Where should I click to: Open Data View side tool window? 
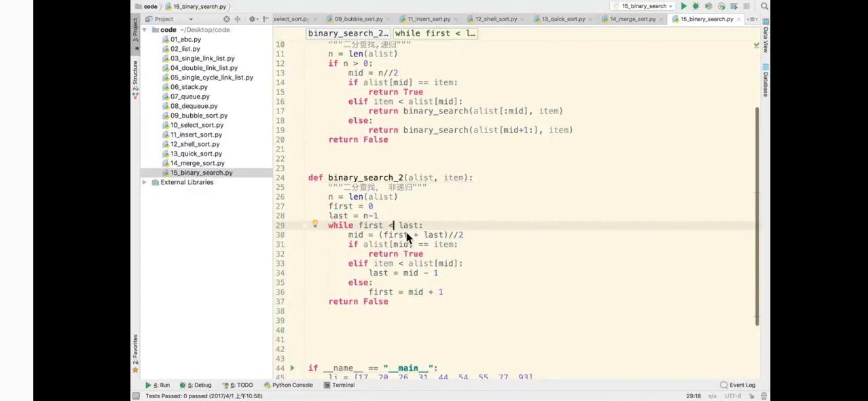pos(765,37)
